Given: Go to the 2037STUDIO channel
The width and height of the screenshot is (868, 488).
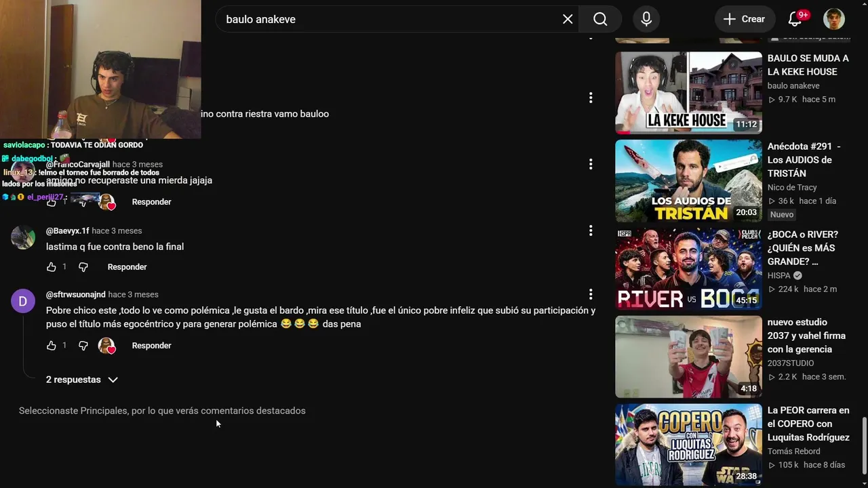Looking at the screenshot, I should point(791,363).
